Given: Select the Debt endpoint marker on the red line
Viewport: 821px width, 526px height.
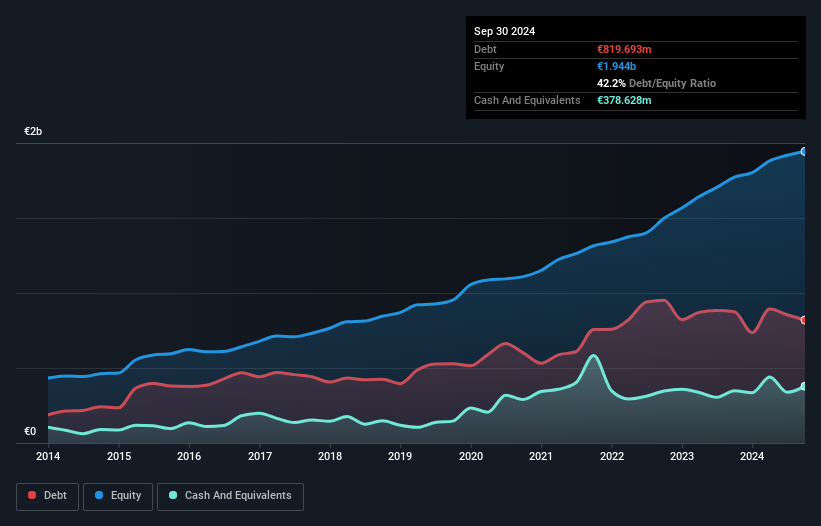Looking at the screenshot, I should coord(804,320).
